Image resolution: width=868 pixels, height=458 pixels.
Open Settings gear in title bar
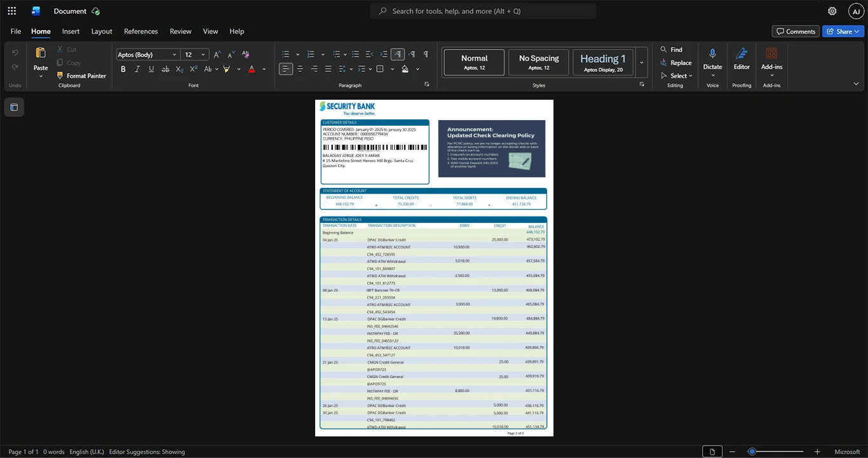pos(832,11)
